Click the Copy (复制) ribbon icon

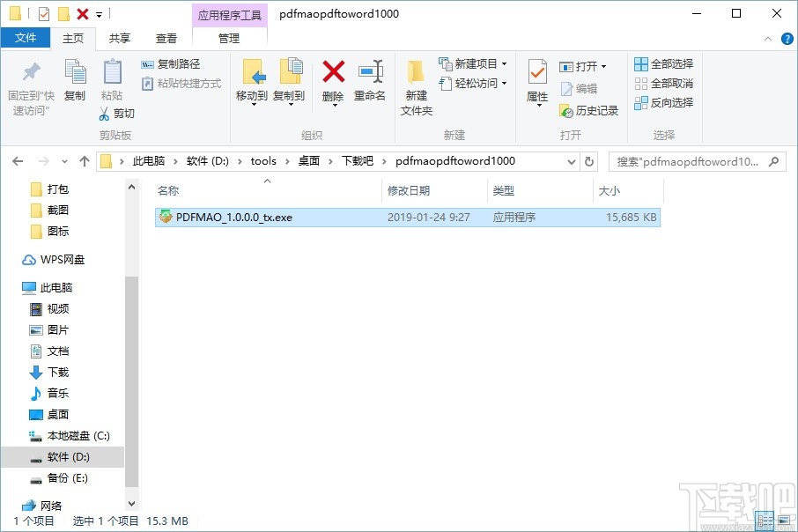(75, 71)
